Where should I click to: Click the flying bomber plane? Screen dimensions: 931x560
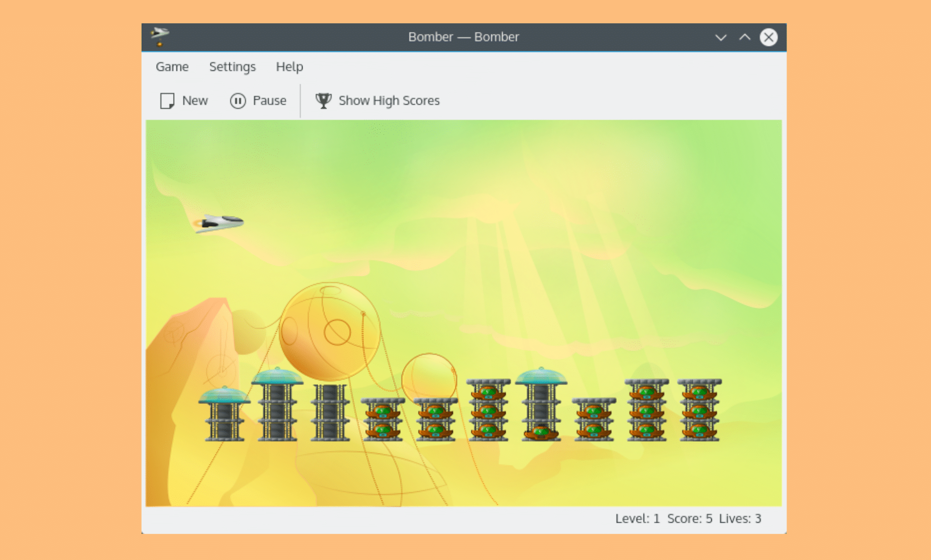click(219, 223)
